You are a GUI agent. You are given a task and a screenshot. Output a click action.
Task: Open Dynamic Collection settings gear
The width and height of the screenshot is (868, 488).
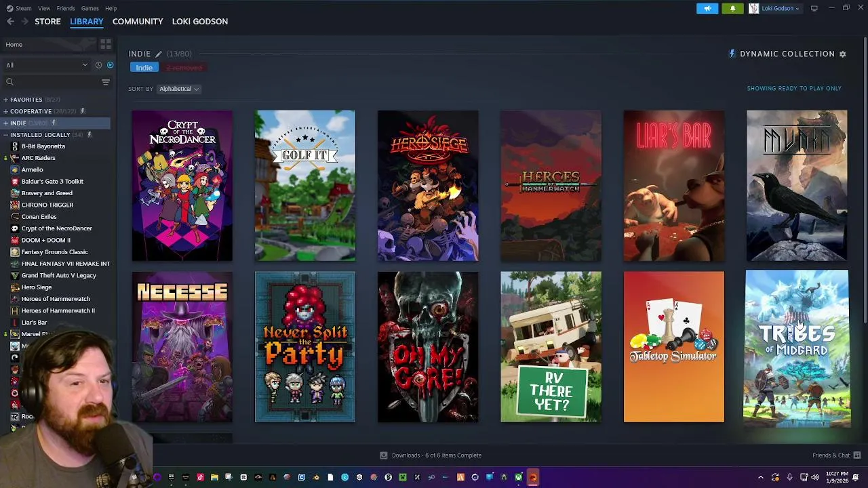click(843, 54)
